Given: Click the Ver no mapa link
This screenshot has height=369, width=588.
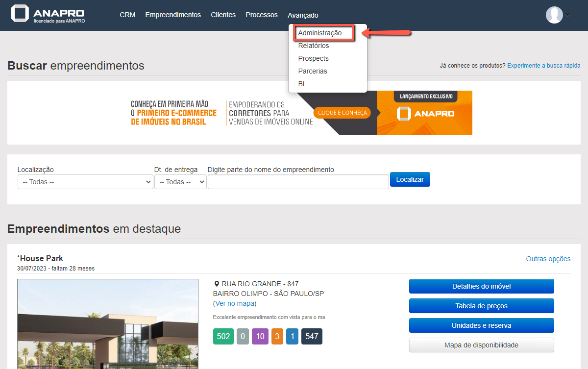Looking at the screenshot, I should point(235,303).
